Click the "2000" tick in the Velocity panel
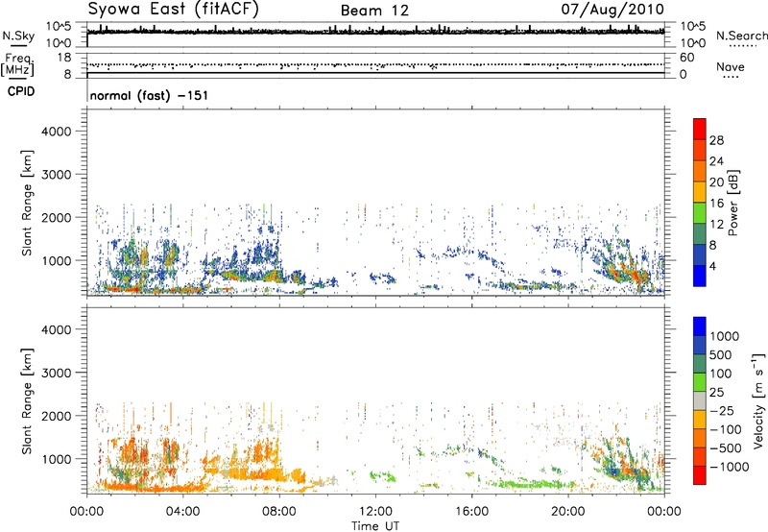 pyautogui.click(x=56, y=416)
